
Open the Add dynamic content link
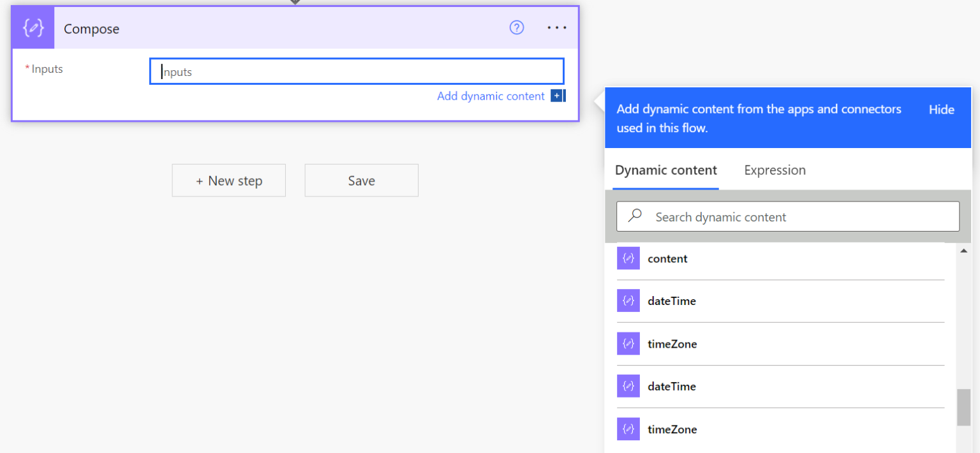[491, 96]
